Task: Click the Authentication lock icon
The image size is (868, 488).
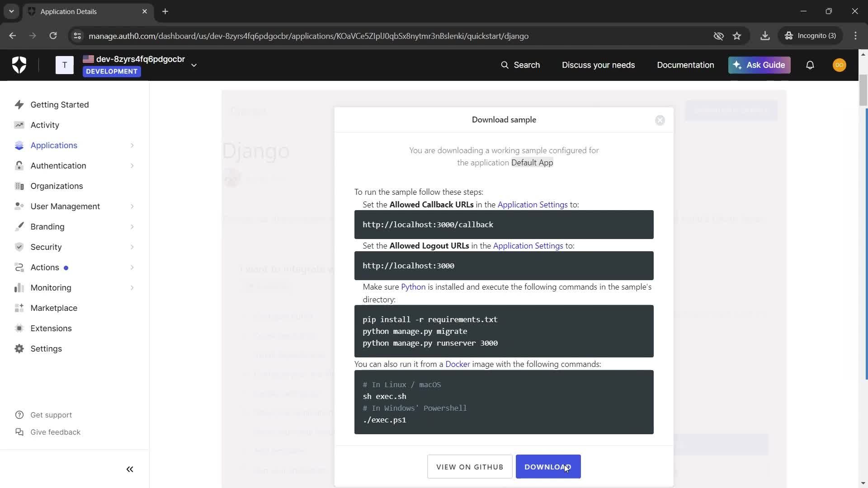Action: point(19,166)
